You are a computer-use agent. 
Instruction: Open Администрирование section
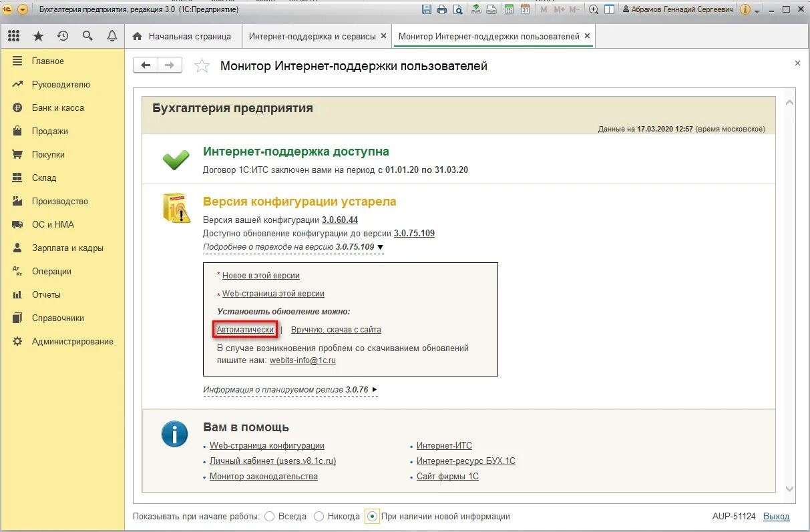[x=62, y=341]
